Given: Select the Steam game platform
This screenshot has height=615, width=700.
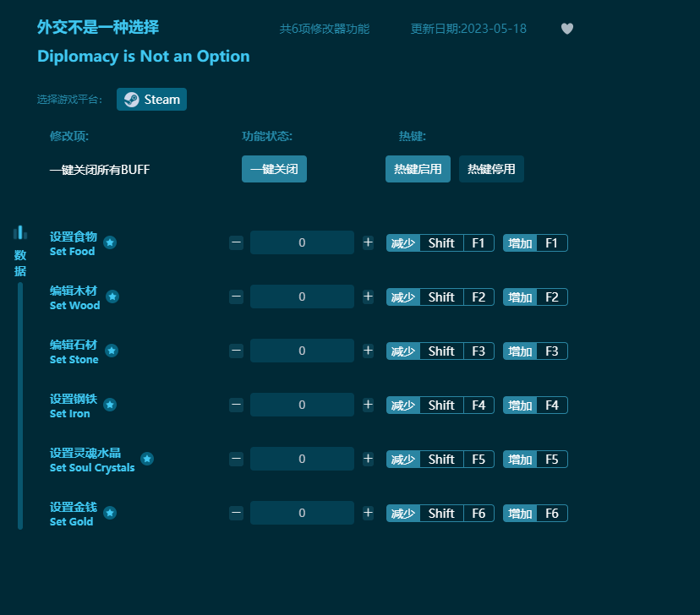Looking at the screenshot, I should point(151,99).
